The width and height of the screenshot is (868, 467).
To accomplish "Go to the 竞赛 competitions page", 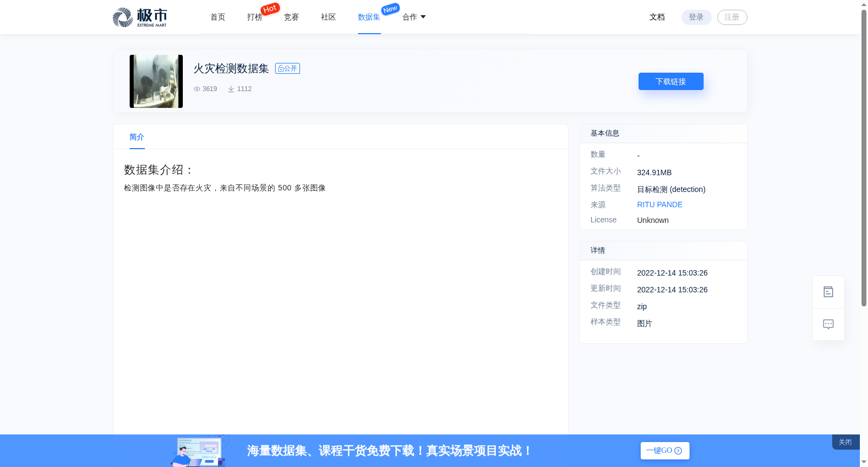I will tap(291, 17).
